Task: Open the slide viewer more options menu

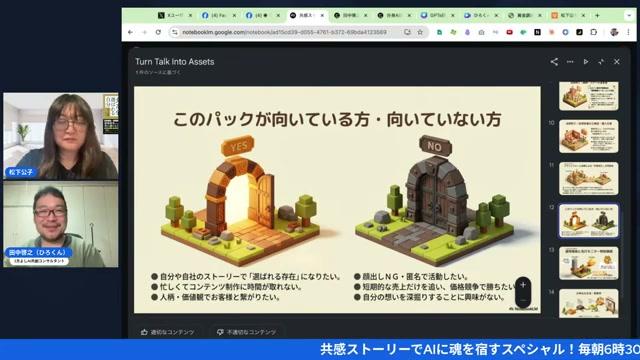Action: click(570, 62)
